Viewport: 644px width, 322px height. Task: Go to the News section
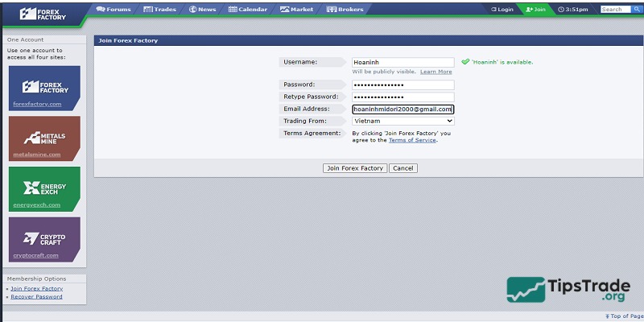pos(202,10)
